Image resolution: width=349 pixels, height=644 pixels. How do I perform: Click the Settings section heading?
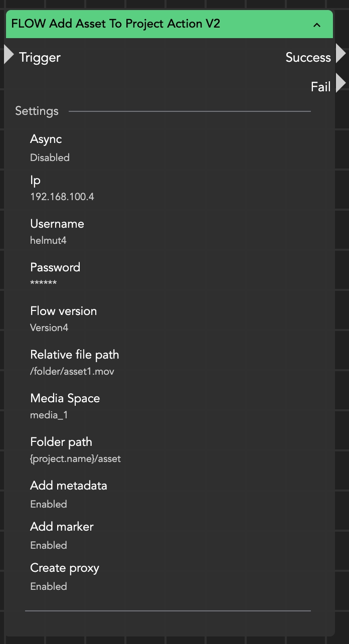[37, 111]
